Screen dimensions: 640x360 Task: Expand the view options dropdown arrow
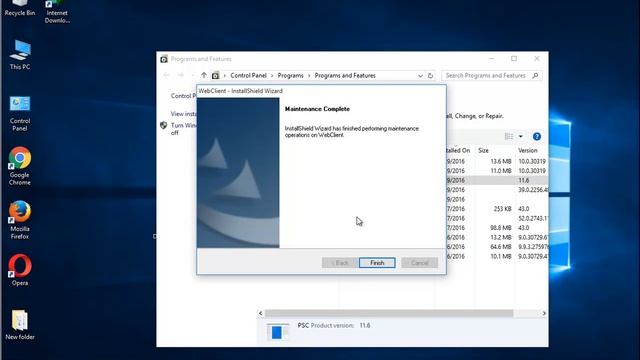point(520,136)
